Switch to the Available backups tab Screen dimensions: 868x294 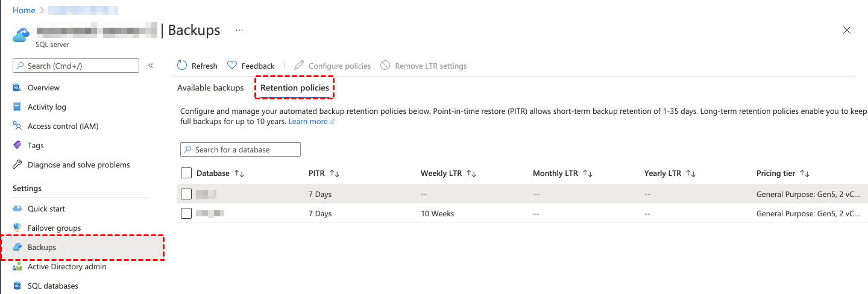pos(210,88)
